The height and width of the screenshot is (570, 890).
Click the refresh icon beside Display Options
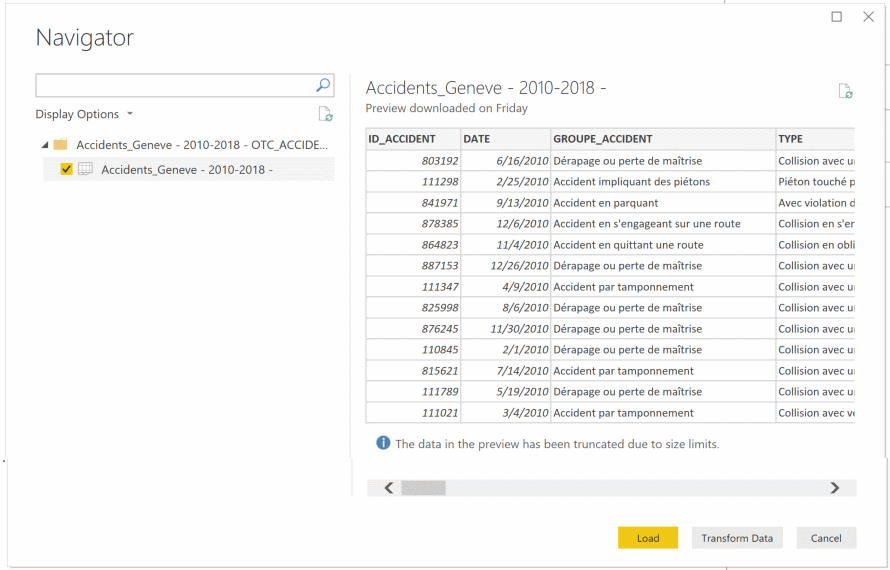click(325, 114)
